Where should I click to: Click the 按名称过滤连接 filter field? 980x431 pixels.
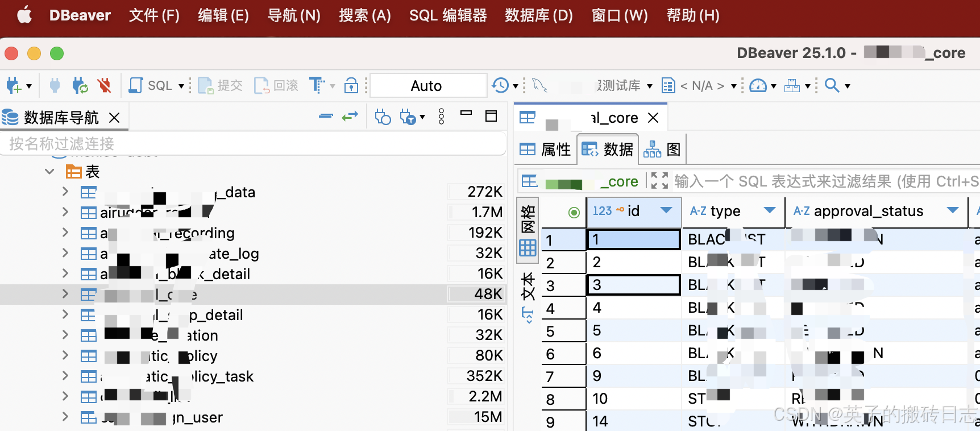[x=253, y=143]
